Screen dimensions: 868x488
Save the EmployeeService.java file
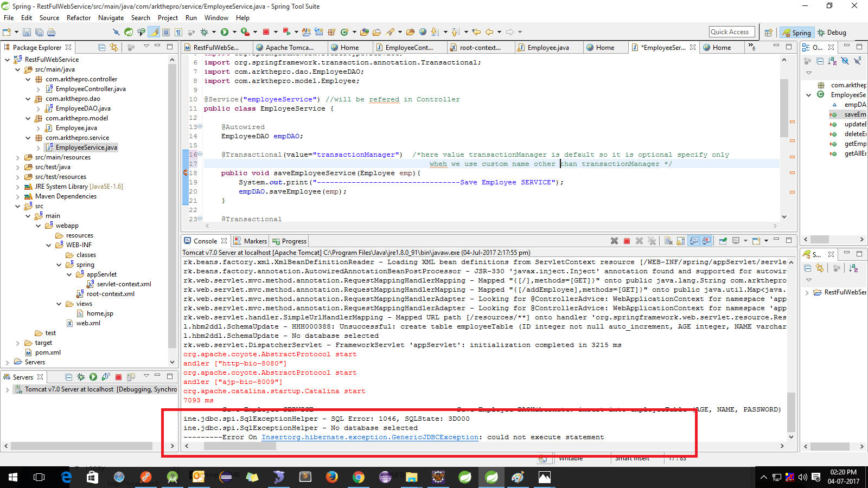(x=27, y=32)
